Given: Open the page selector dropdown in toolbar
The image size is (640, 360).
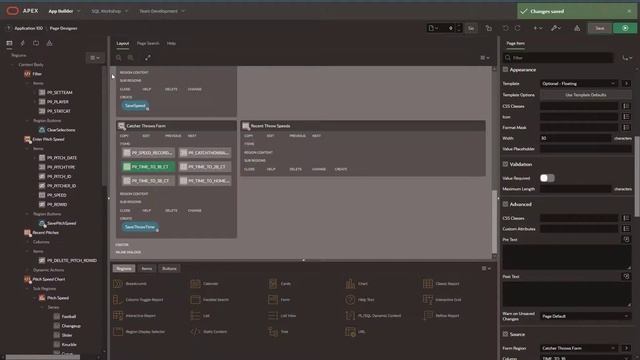Looking at the screenshot, I should 433,28.
